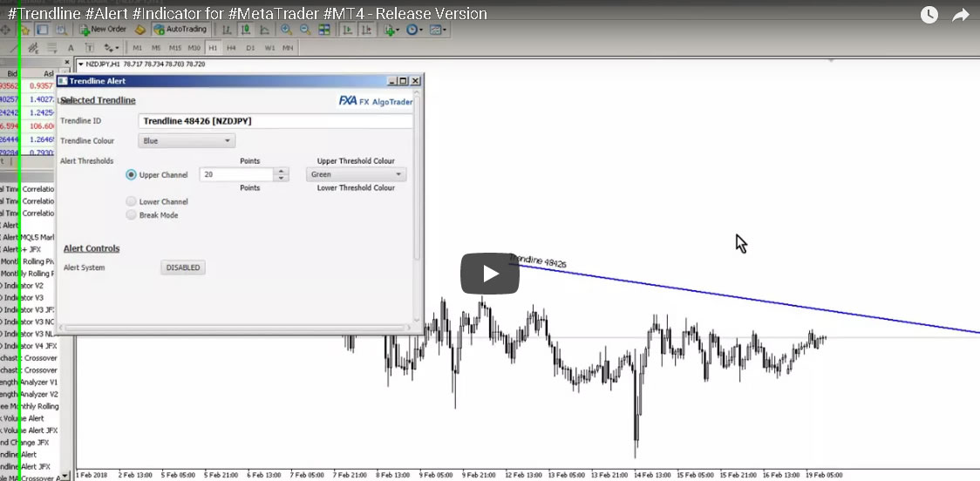Select the Fibonacci retracement tool
Screen dimensions: 980x481
[x=51, y=48]
